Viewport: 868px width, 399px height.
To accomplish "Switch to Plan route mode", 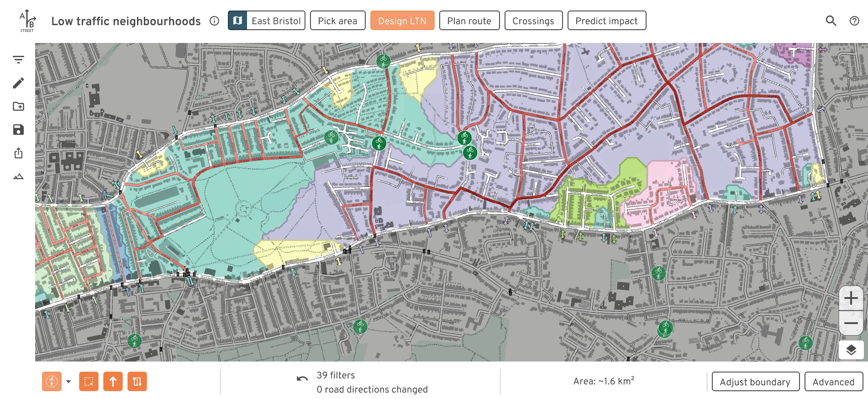I will tap(469, 21).
